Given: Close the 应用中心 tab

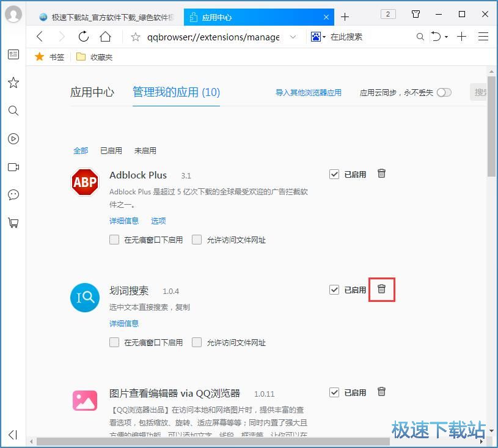Looking at the screenshot, I should [326, 17].
